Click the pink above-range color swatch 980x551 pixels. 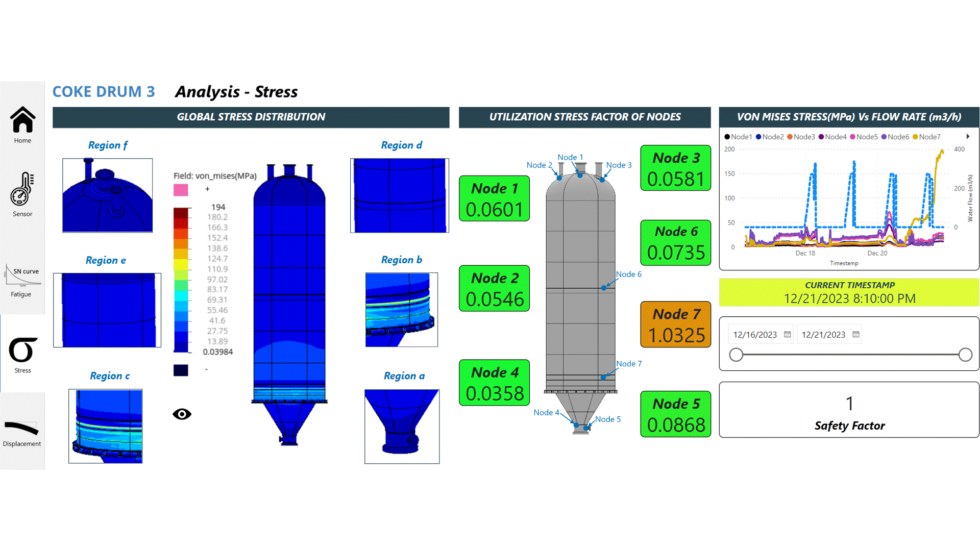pyautogui.click(x=181, y=190)
